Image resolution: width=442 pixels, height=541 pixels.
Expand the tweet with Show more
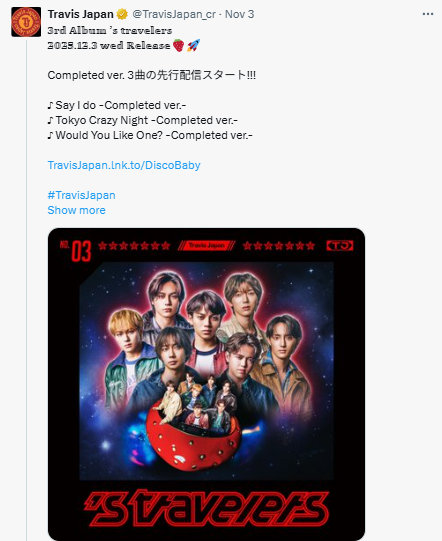point(77,210)
